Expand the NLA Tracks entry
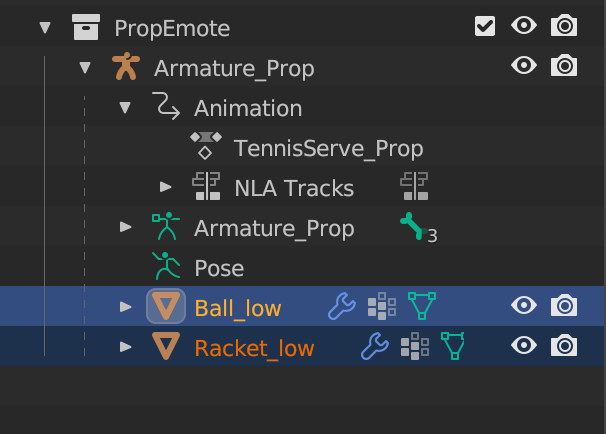This screenshot has width=606, height=434. point(166,188)
